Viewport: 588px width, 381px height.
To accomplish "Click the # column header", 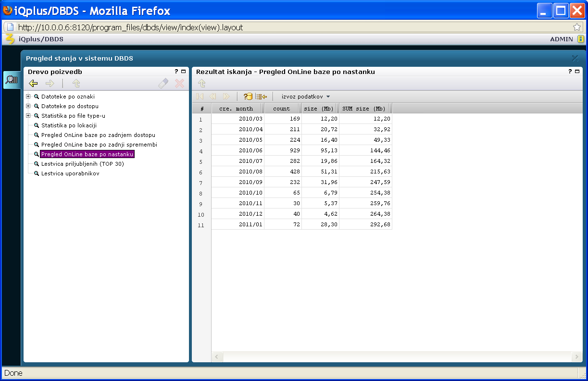I will click(202, 109).
